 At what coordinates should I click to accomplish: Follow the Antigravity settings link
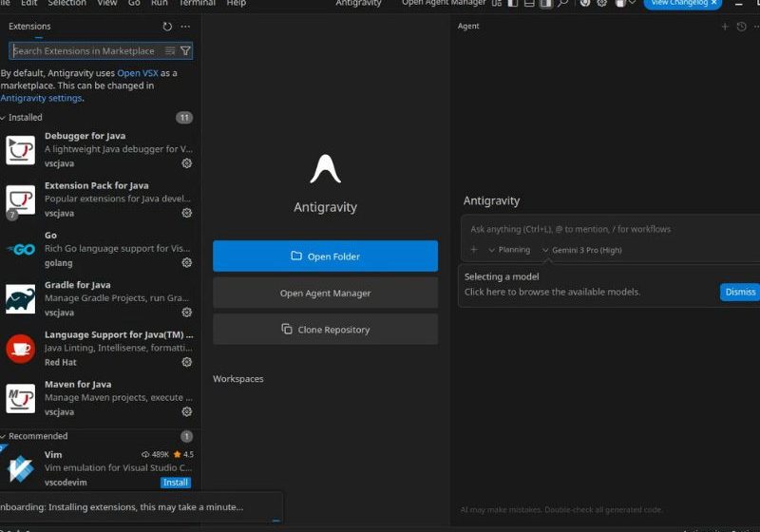[41, 98]
